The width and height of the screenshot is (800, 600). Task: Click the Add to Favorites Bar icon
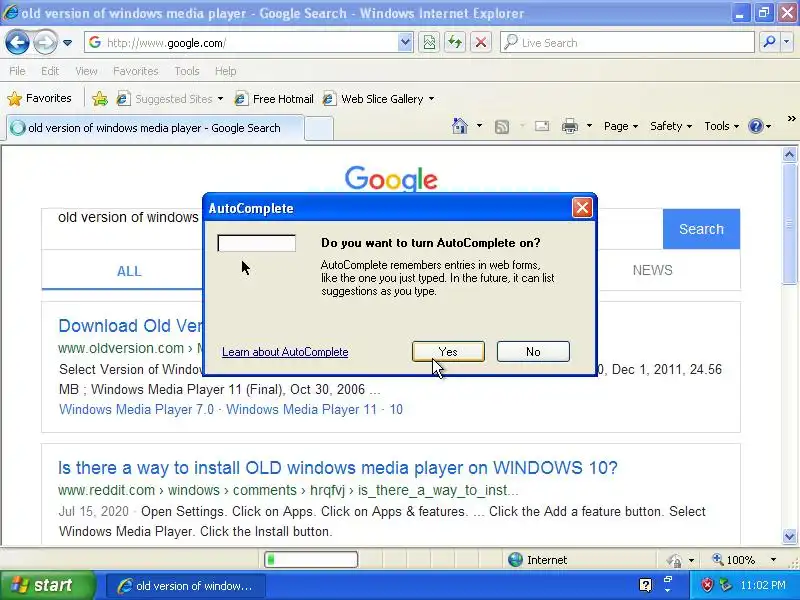tap(100, 98)
